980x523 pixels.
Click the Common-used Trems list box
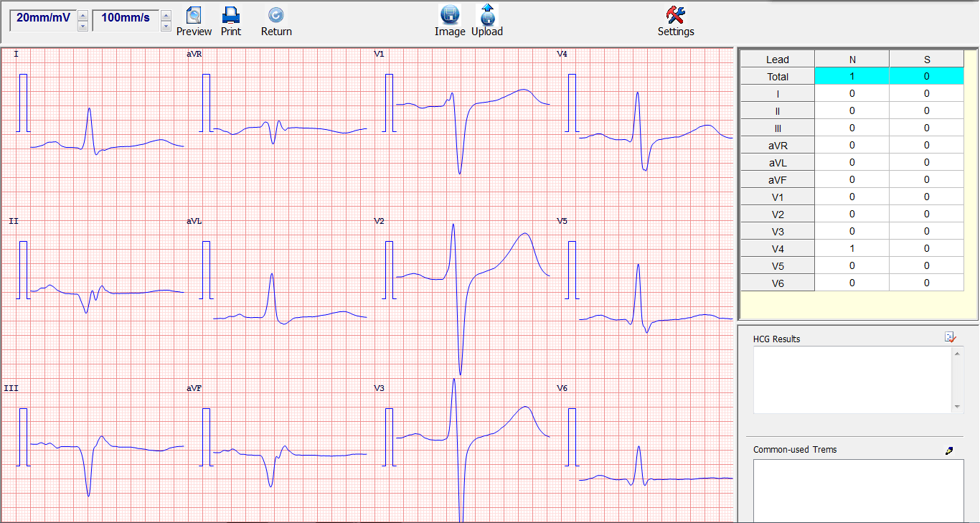point(858,491)
